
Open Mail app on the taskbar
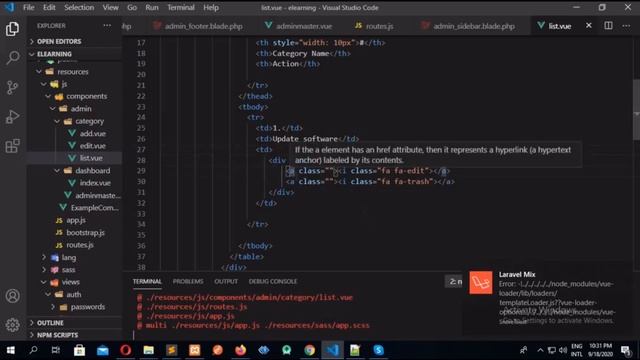[x=102, y=350]
